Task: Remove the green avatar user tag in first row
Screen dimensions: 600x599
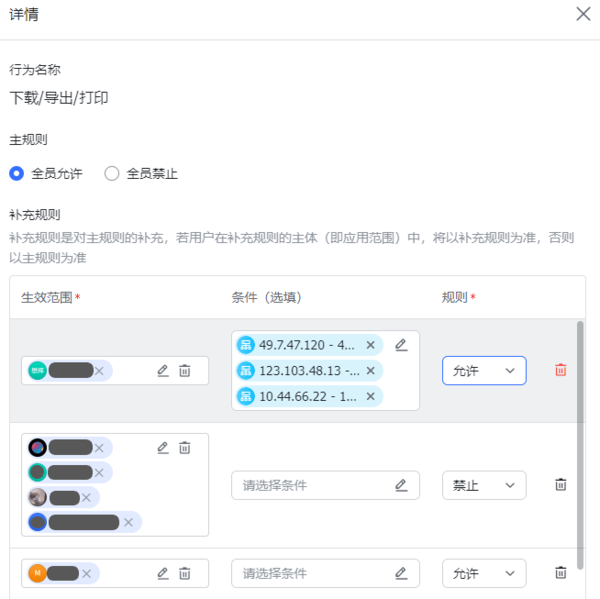Action: click(99, 370)
